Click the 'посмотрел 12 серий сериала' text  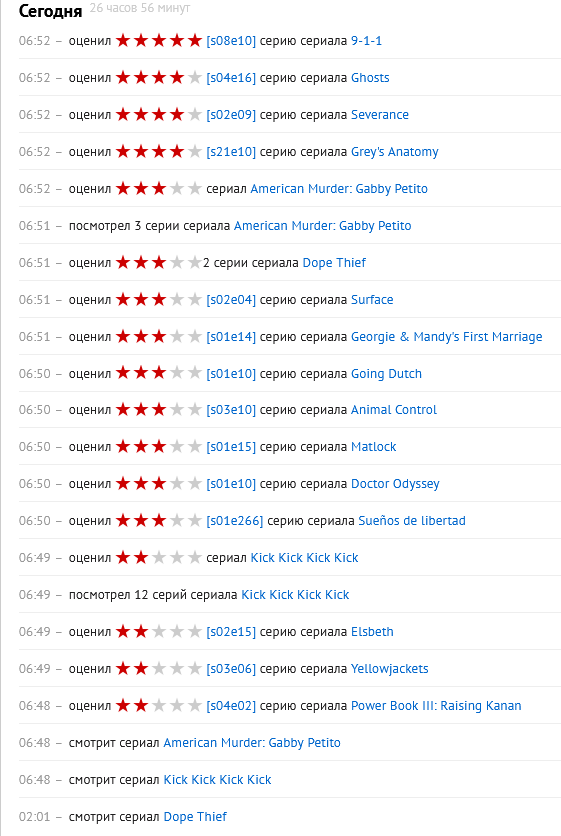(x=153, y=595)
